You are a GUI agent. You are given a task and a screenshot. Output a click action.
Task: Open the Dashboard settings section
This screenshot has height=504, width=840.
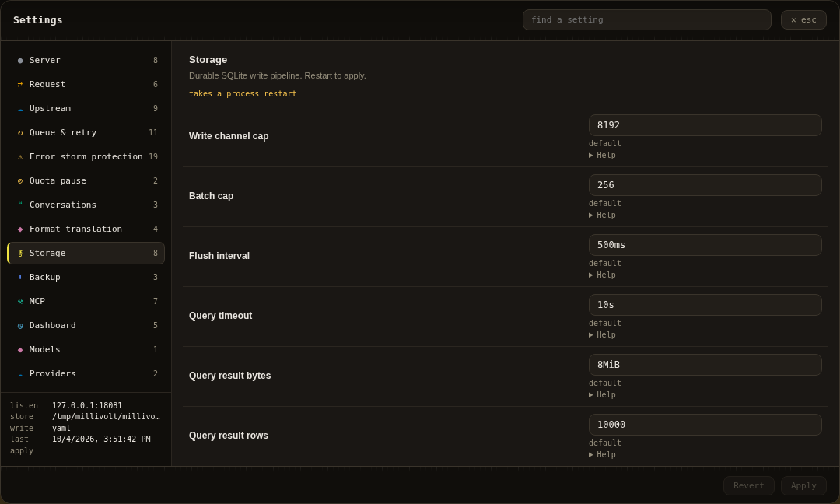(x=86, y=325)
